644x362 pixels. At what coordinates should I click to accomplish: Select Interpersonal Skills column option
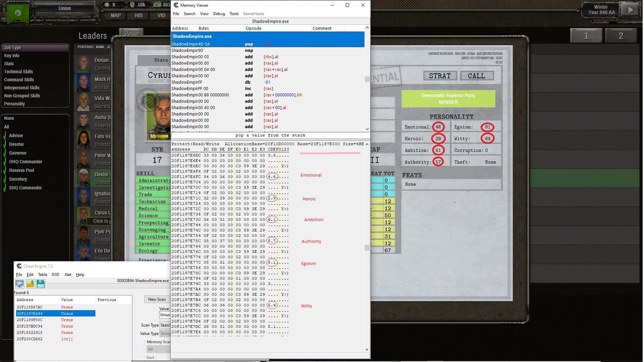pos(22,87)
